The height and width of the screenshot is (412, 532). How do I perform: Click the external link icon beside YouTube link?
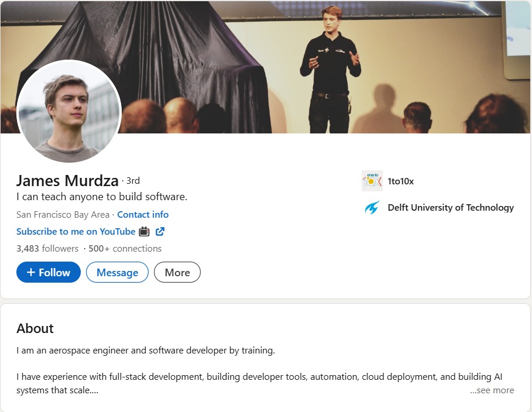click(160, 231)
